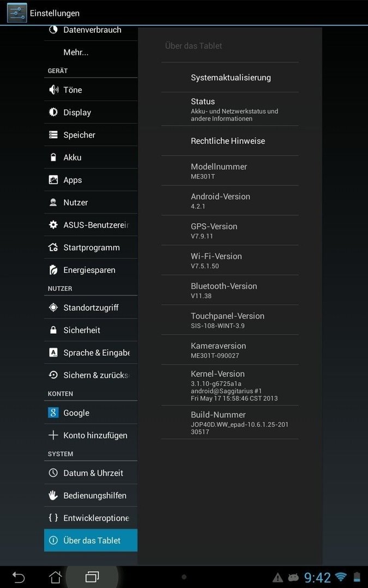Image resolution: width=368 pixels, height=588 pixels.
Task: Tap the Android home button icon
Action: click(x=55, y=577)
